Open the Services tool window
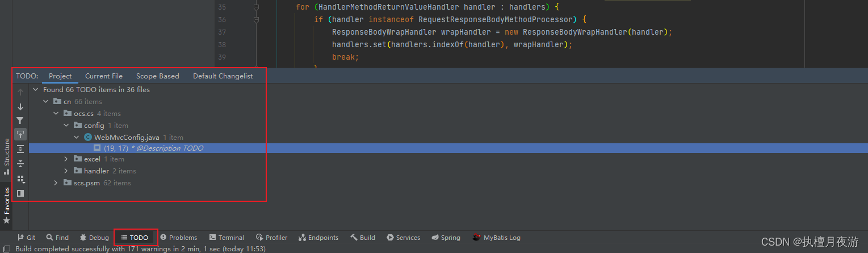Image resolution: width=868 pixels, height=253 pixels. tap(404, 238)
